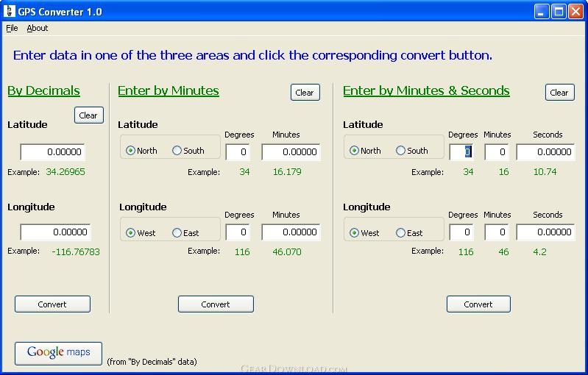The image size is (588, 375).
Task: Click example latitude value 34.26965
Action: point(65,171)
